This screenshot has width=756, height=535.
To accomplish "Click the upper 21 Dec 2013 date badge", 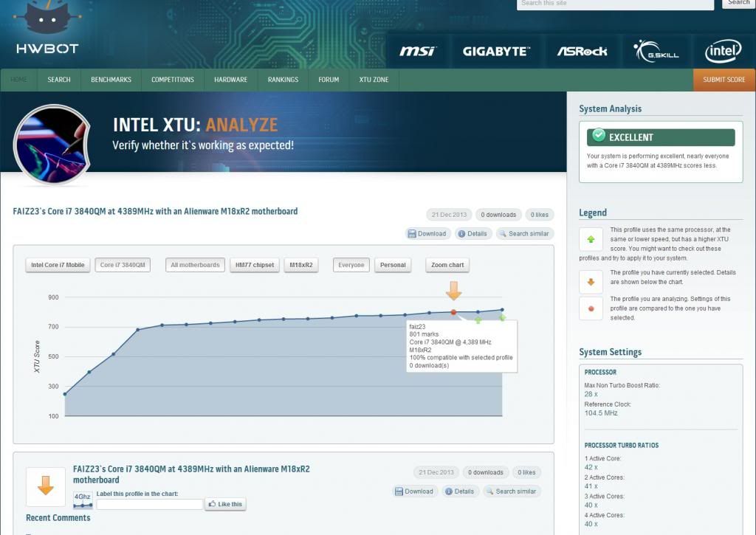I will (x=449, y=215).
